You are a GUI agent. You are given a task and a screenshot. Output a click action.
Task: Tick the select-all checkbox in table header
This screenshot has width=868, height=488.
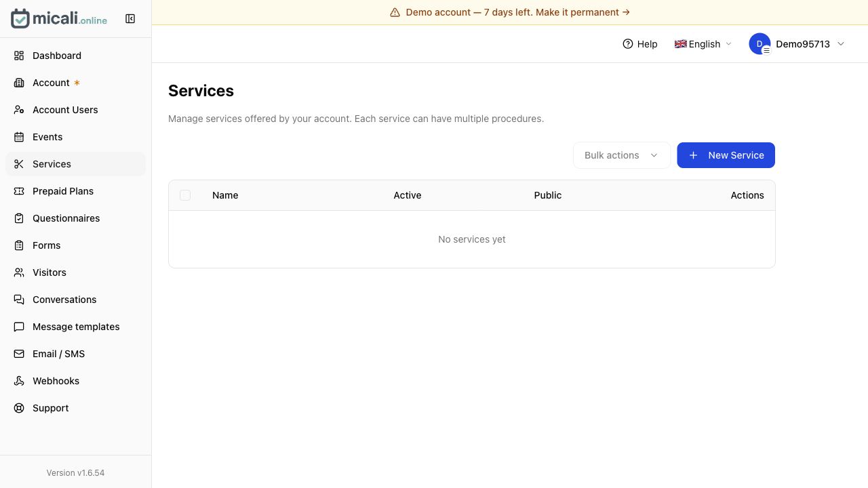coord(185,195)
